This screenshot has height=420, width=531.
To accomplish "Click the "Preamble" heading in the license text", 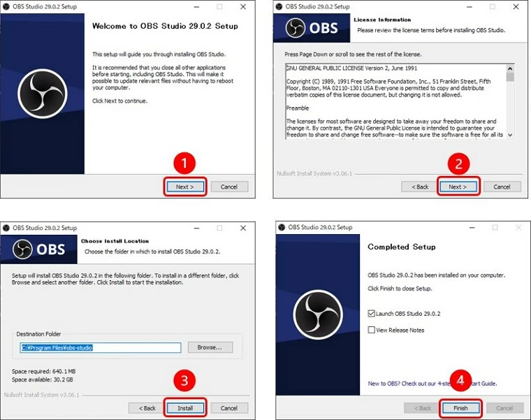I will coord(298,108).
